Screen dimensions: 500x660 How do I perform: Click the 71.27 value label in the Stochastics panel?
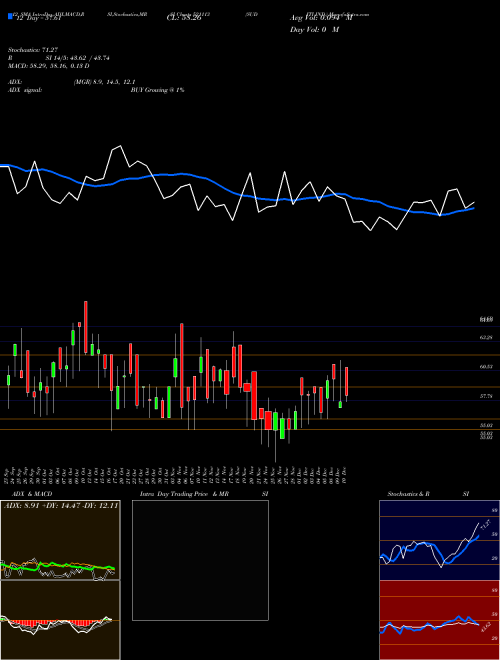click(485, 525)
